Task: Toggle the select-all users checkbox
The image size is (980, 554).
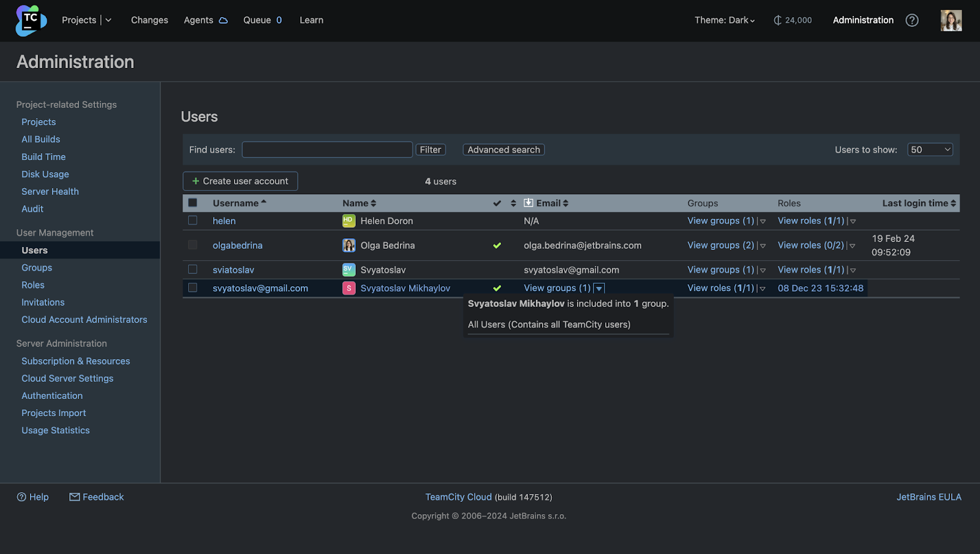Action: tap(193, 203)
